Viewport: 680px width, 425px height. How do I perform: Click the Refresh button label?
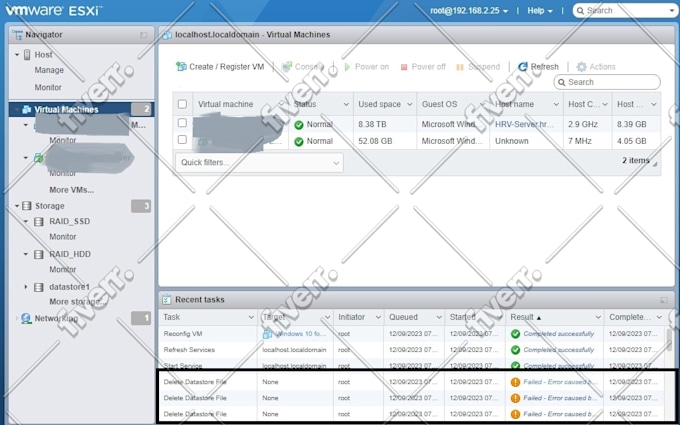[545, 67]
